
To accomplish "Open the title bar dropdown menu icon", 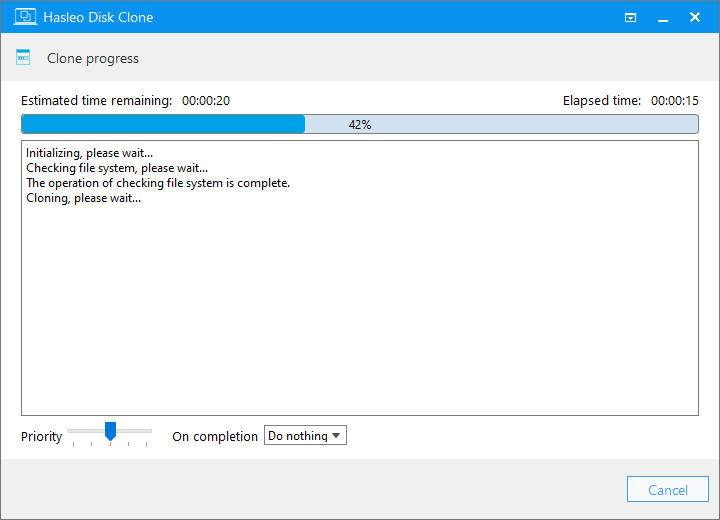I will pyautogui.click(x=630, y=18).
